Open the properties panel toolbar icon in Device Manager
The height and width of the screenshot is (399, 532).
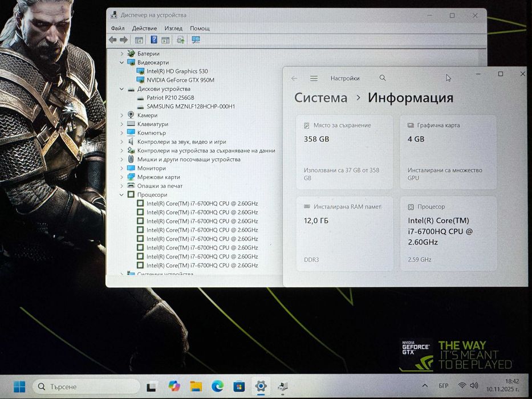pos(165,40)
